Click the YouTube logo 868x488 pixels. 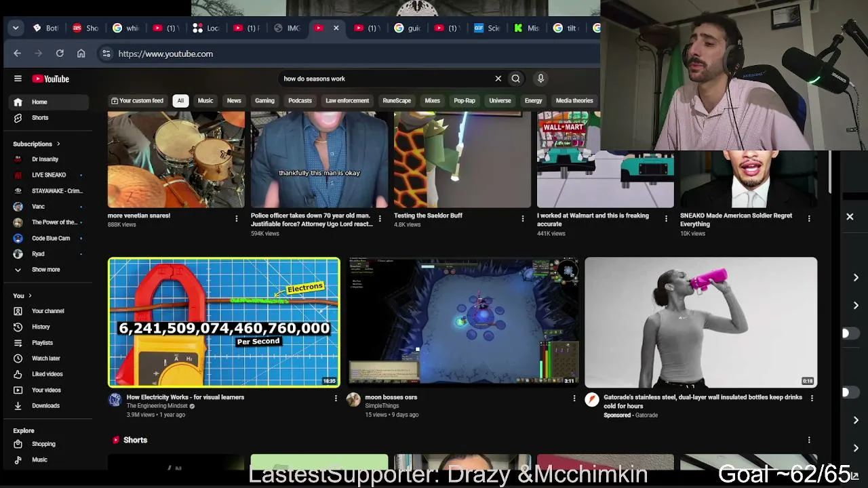[51, 79]
